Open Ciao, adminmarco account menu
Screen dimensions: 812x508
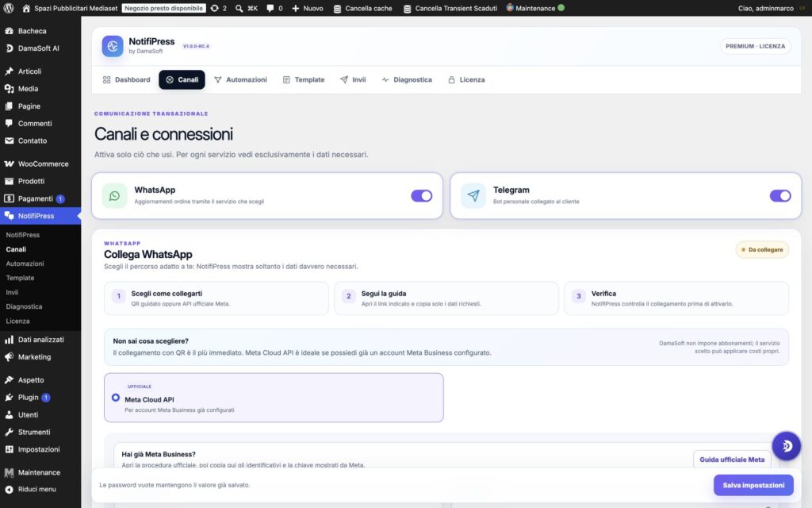(x=772, y=8)
